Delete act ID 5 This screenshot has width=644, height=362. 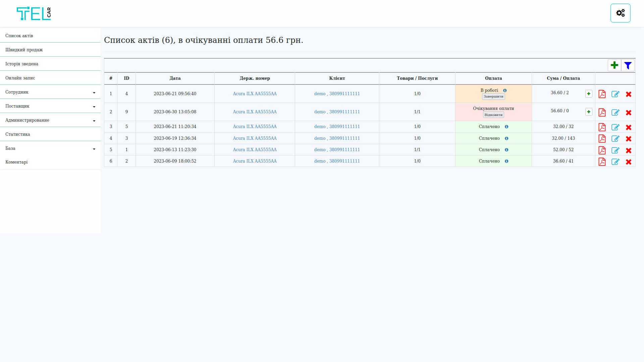coord(629,127)
